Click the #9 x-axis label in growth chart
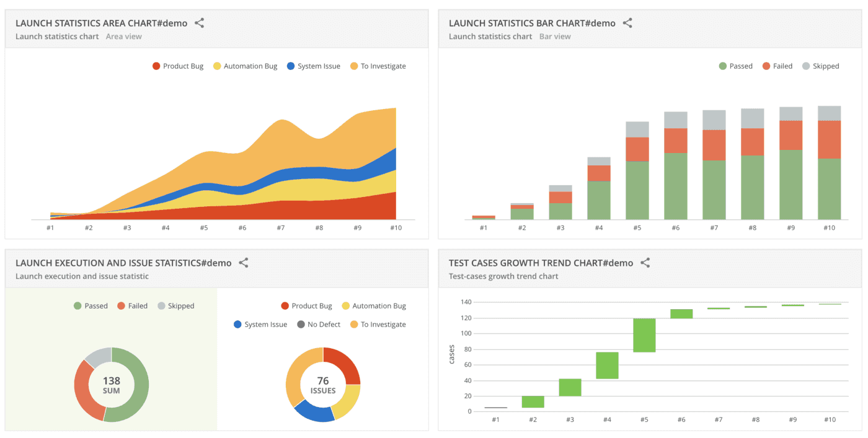 pyautogui.click(x=793, y=419)
